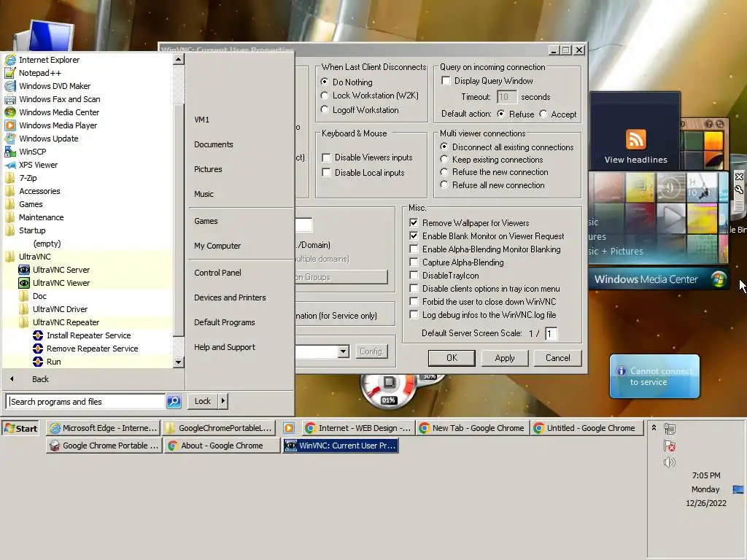Click the Windows Media Center gadget logo
The width and height of the screenshot is (747, 560).
tap(719, 279)
